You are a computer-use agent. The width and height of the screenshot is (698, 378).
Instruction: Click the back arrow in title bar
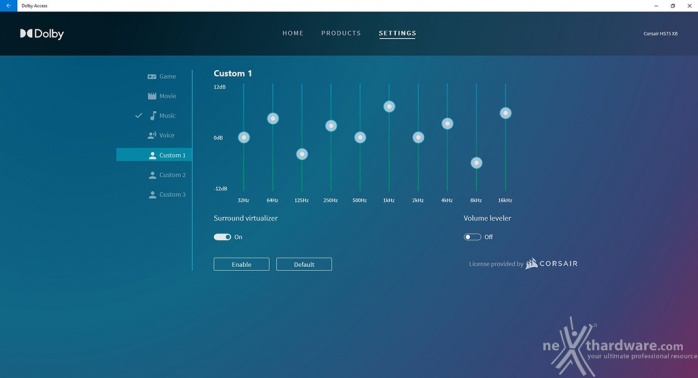click(8, 6)
